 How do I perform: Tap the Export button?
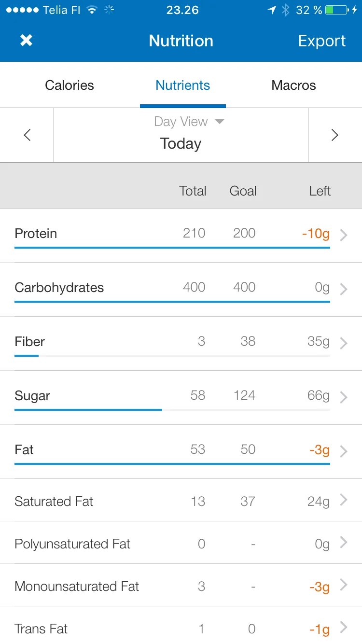[322, 41]
